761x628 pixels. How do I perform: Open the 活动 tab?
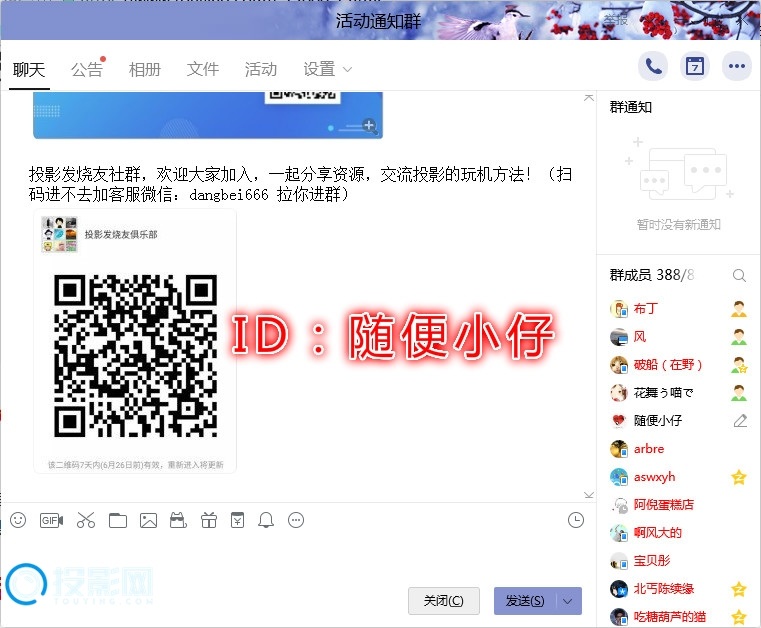(261, 69)
